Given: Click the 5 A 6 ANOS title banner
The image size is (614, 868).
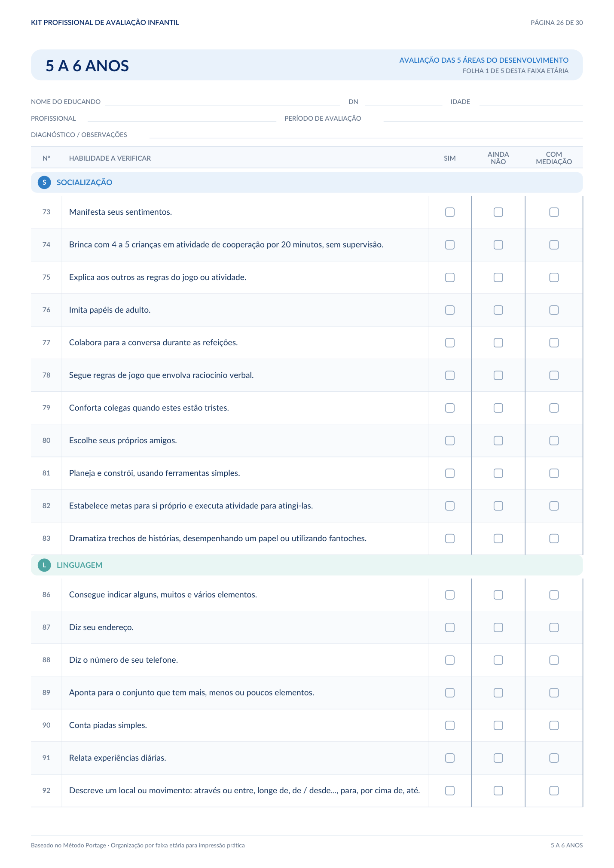Looking at the screenshot, I should pos(307,65).
